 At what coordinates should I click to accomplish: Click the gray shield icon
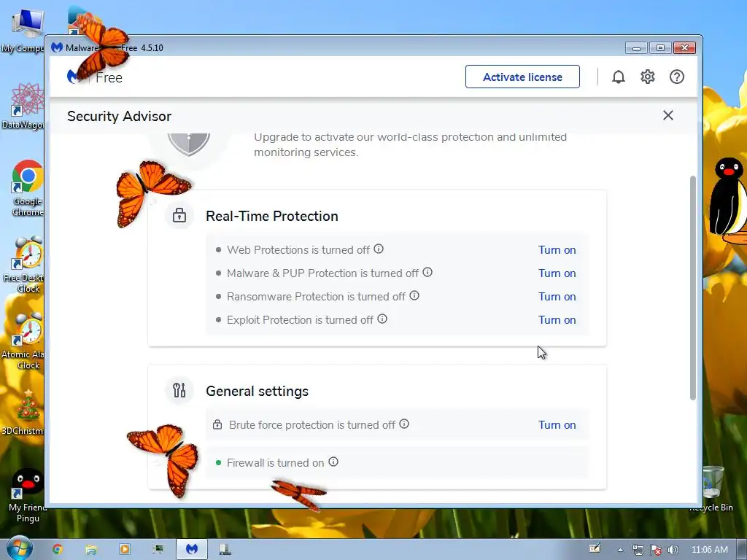(x=189, y=144)
